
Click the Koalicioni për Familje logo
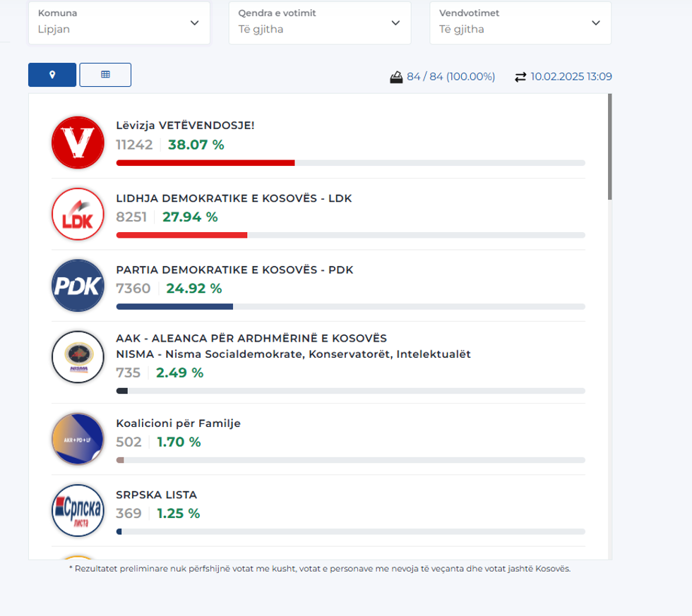78,439
